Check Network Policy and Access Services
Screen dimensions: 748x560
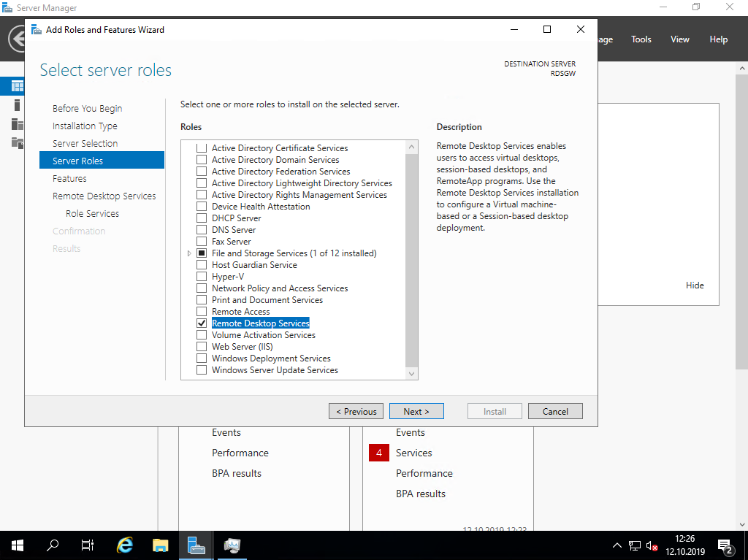pos(202,288)
